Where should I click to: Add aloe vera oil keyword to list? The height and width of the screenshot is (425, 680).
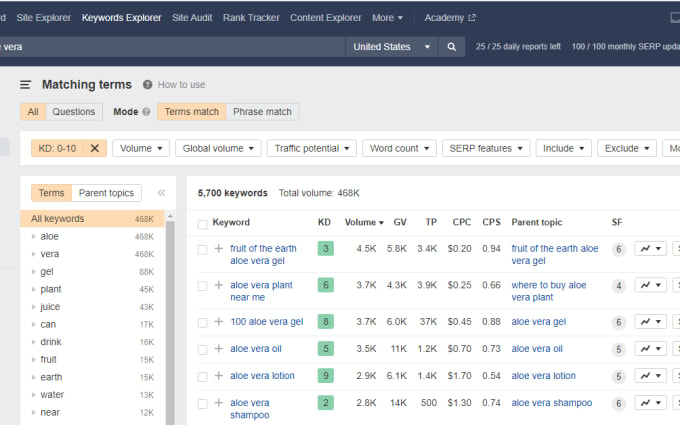[x=219, y=349]
